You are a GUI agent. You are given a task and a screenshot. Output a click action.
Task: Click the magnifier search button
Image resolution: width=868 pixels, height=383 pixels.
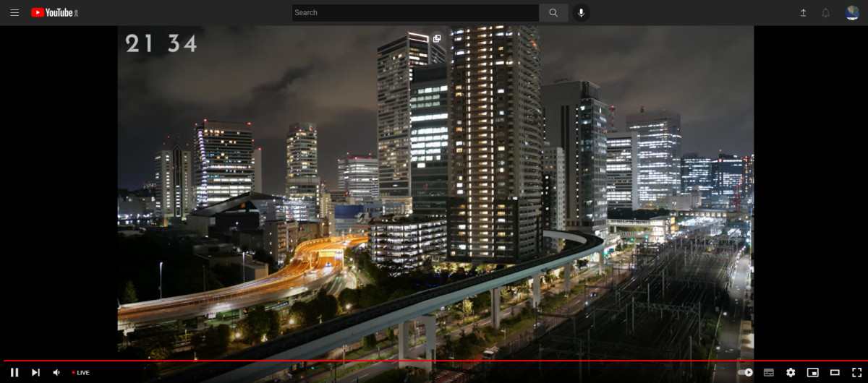[x=553, y=12]
